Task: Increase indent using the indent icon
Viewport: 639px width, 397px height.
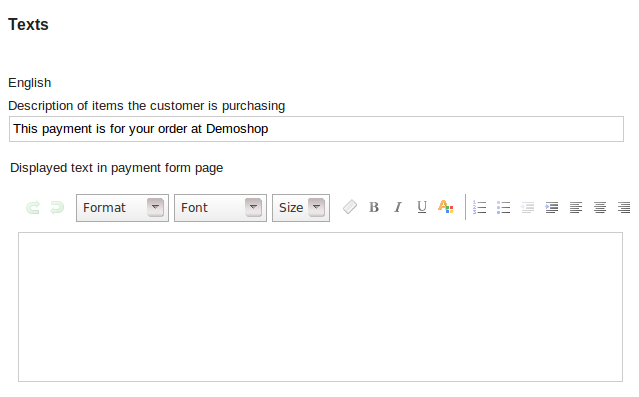Action: [551, 207]
